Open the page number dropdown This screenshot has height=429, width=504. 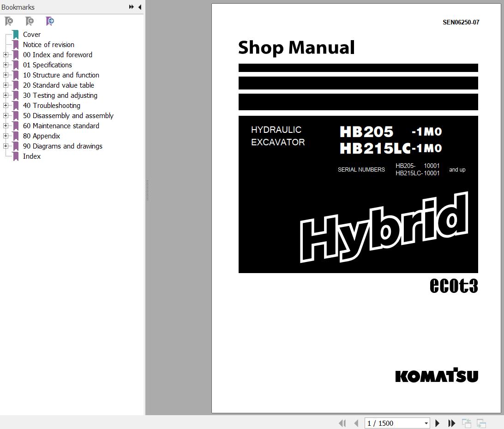coord(426,423)
